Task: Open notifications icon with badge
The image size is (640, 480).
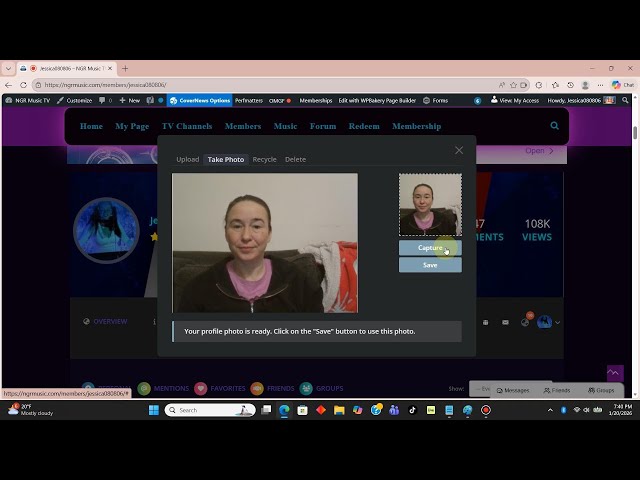Action: pos(526,321)
